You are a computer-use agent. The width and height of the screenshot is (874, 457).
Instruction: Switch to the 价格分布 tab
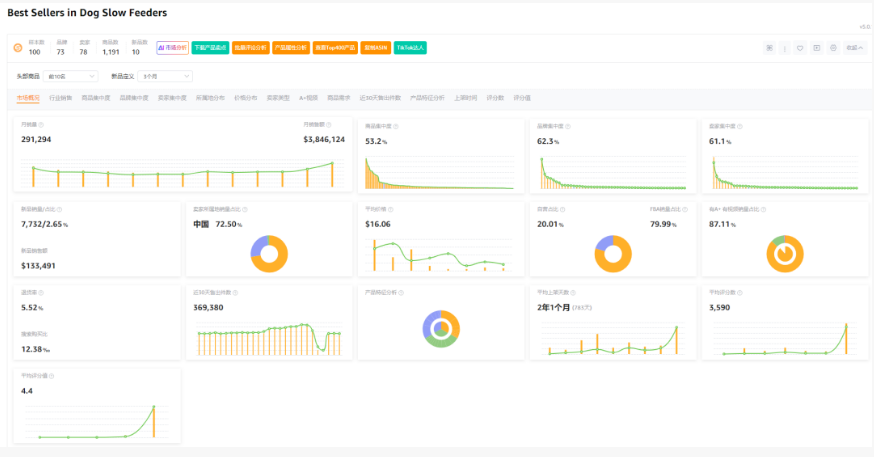[x=246, y=98]
